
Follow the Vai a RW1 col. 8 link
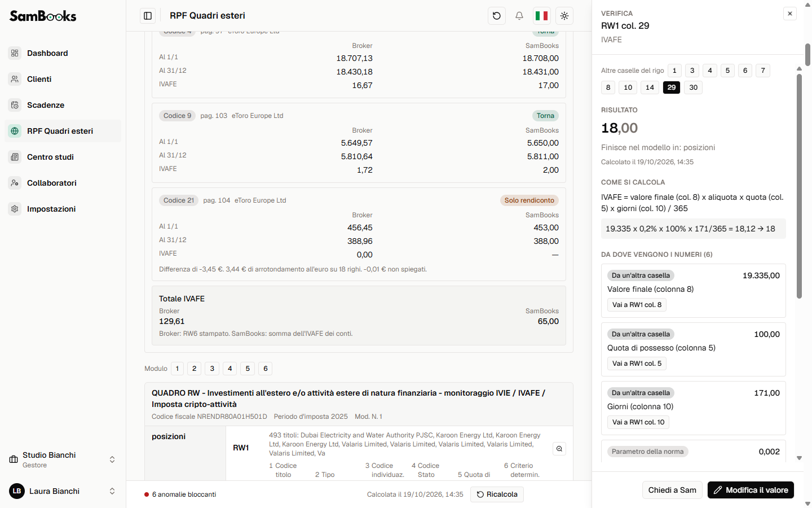(x=637, y=305)
